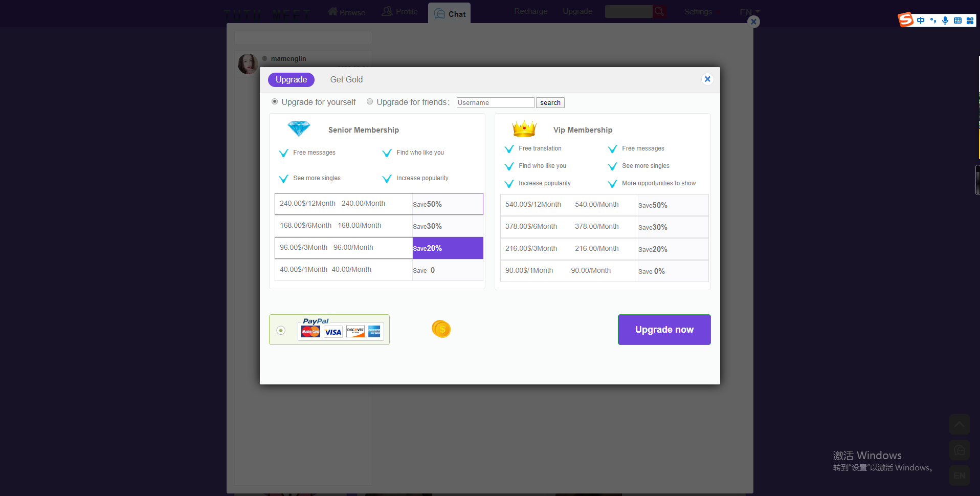Click the scroll-to-top arrow icon
This screenshot has width=980, height=496.
pyautogui.click(x=959, y=424)
